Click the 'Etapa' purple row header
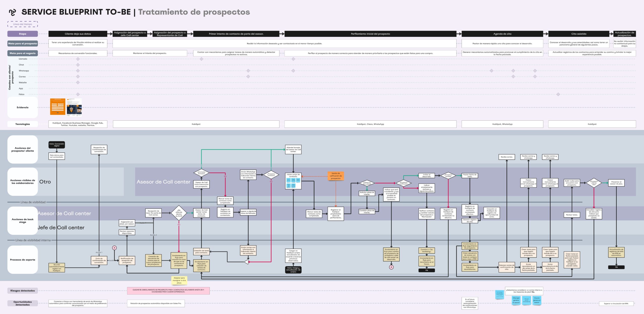 click(x=23, y=34)
